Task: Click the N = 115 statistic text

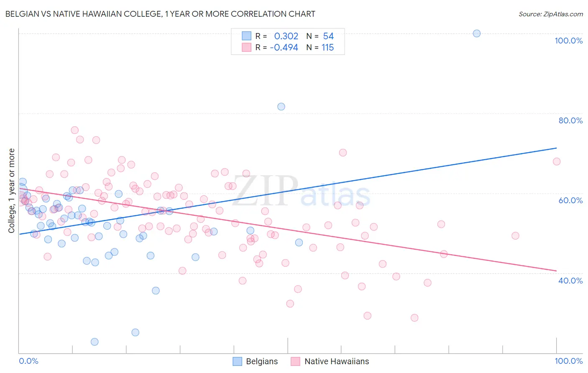Action: 320,47
